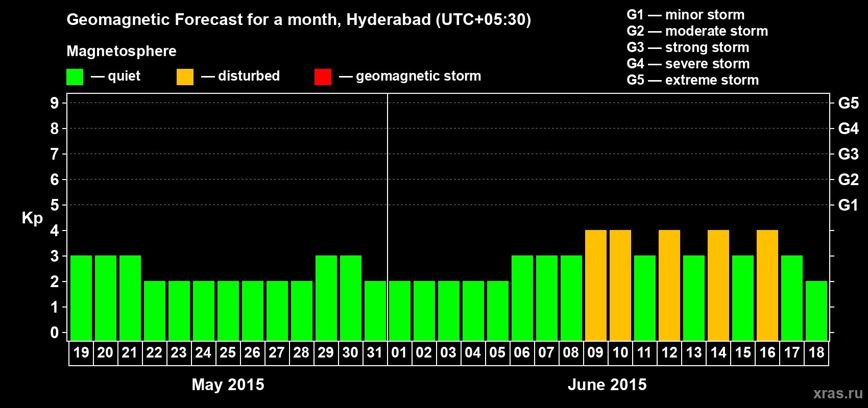Click the green quiet legend swatch

coord(75,77)
